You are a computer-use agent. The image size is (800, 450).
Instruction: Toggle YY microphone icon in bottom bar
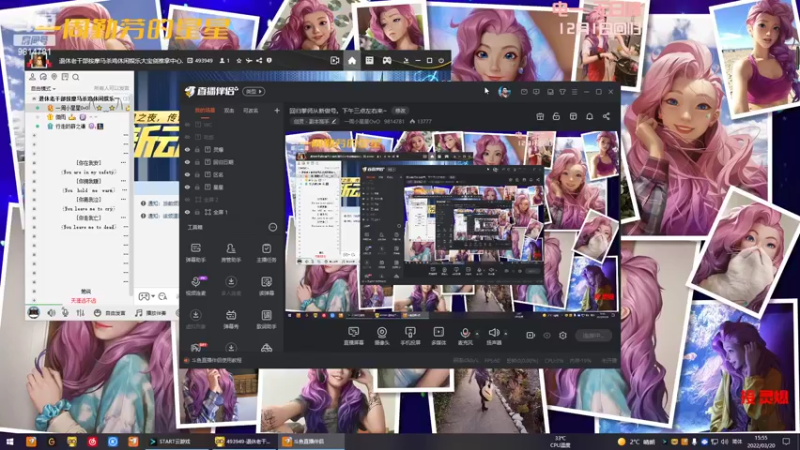tap(65, 312)
